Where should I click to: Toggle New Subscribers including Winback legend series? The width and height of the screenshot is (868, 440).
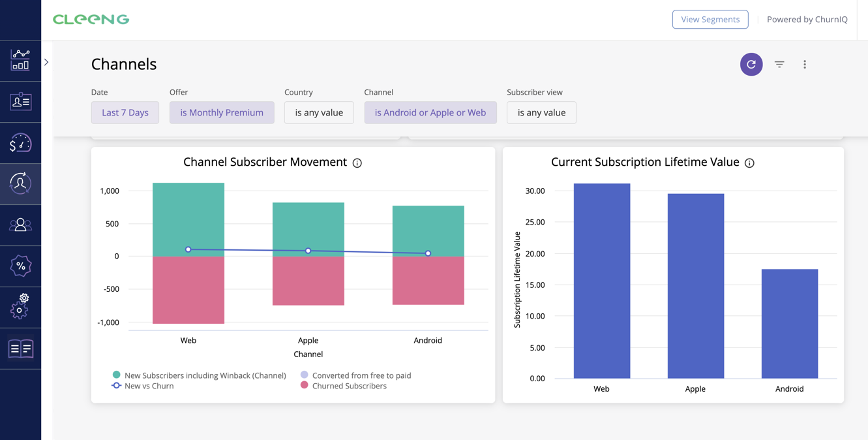click(199, 375)
